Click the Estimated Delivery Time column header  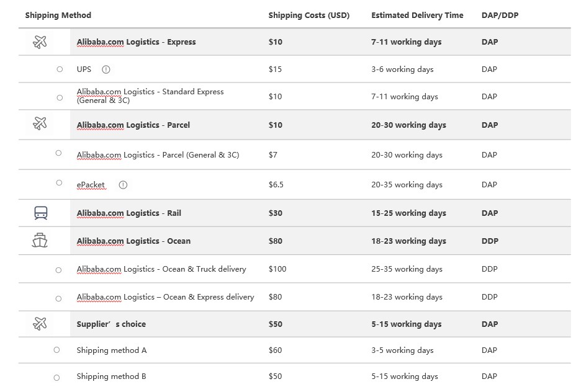point(417,15)
